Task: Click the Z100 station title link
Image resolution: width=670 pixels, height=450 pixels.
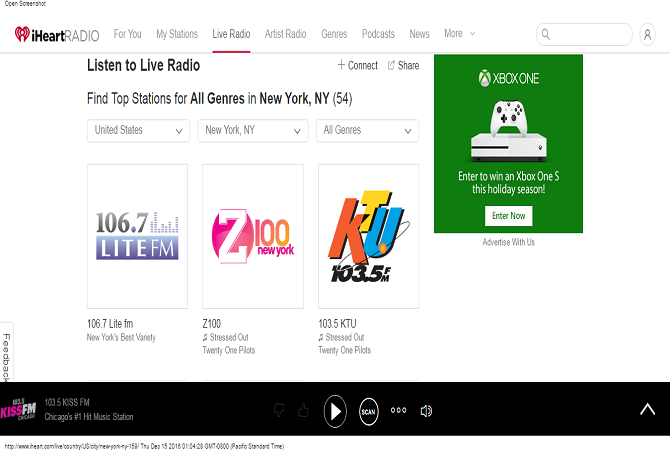Action: click(x=212, y=324)
